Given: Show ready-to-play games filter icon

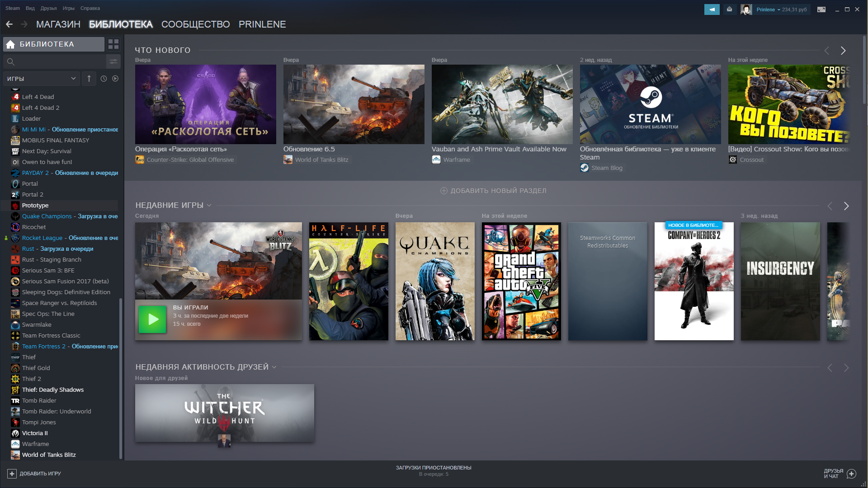Looking at the screenshot, I should (115, 79).
